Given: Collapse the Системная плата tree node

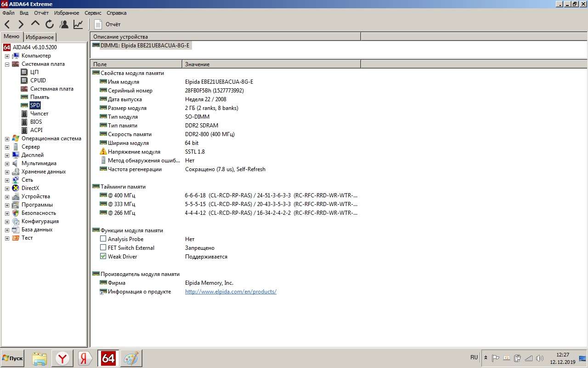Looking at the screenshot, I should click(x=7, y=64).
